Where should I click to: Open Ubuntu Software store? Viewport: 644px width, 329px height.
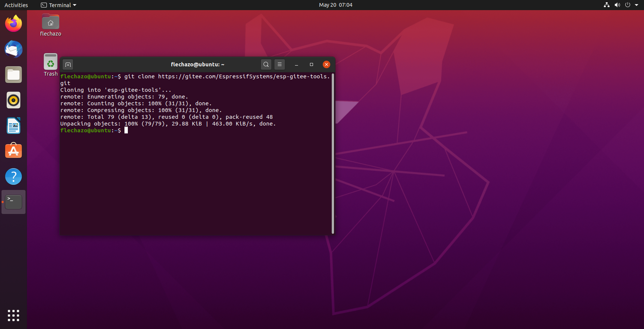pyautogui.click(x=13, y=151)
